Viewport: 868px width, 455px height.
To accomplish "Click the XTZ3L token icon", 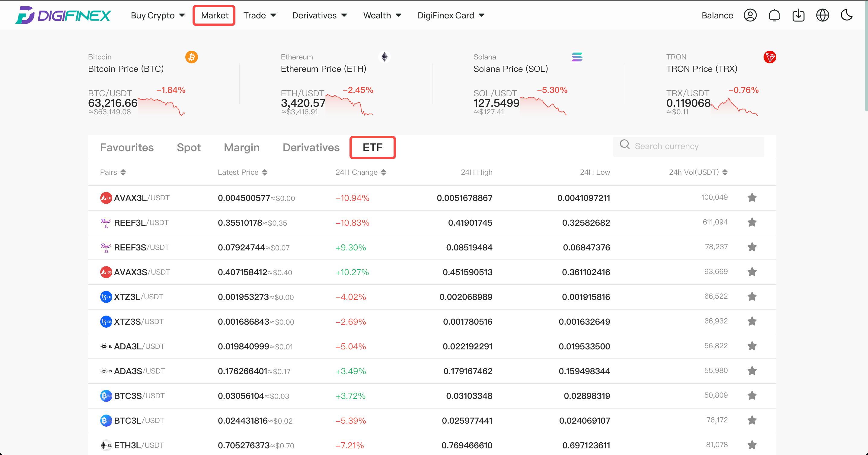I will click(x=106, y=297).
